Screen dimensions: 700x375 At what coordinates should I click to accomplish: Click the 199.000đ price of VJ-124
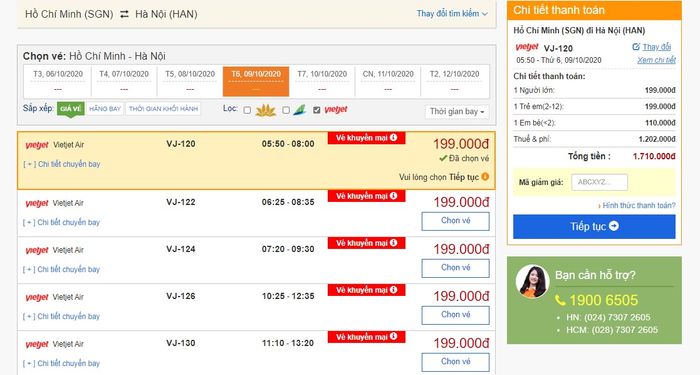click(462, 249)
